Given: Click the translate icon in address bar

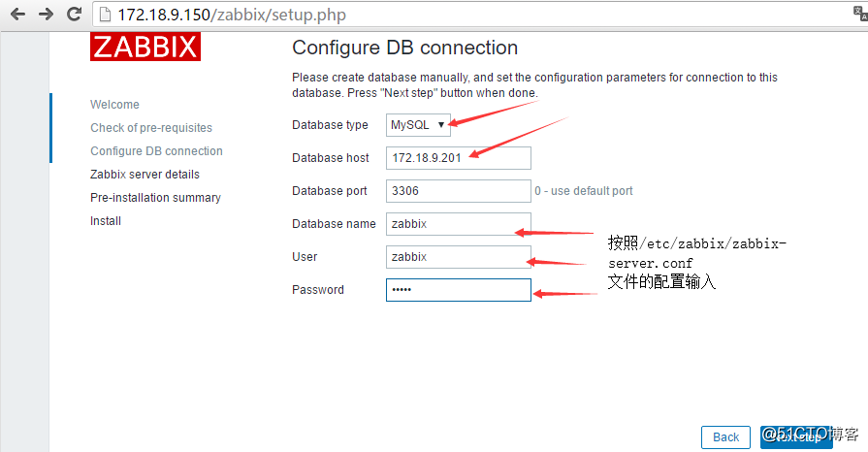Looking at the screenshot, I should (861, 14).
